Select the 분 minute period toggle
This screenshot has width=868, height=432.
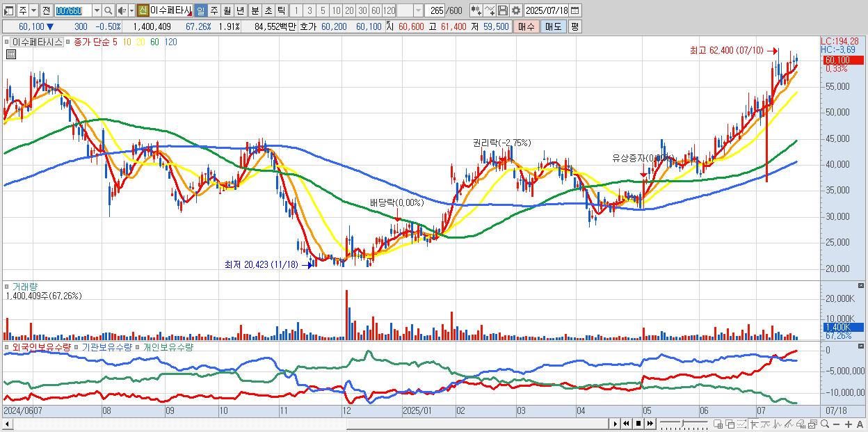255,10
